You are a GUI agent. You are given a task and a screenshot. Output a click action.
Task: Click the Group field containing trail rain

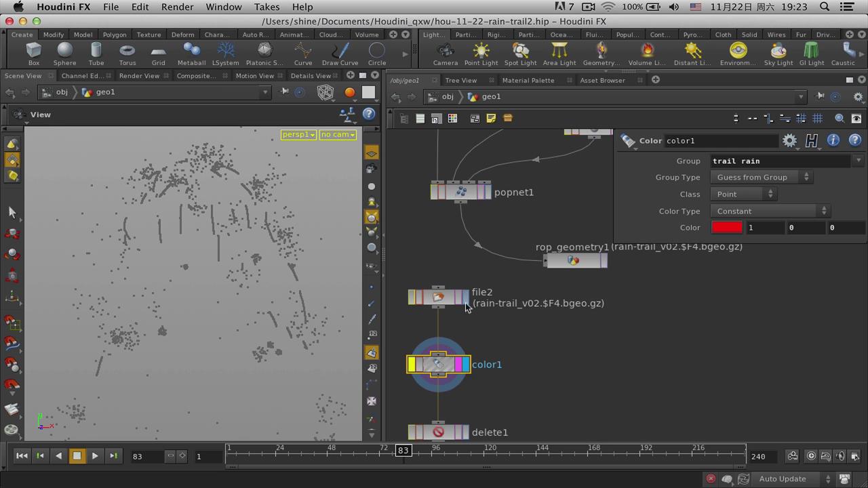[781, 161]
